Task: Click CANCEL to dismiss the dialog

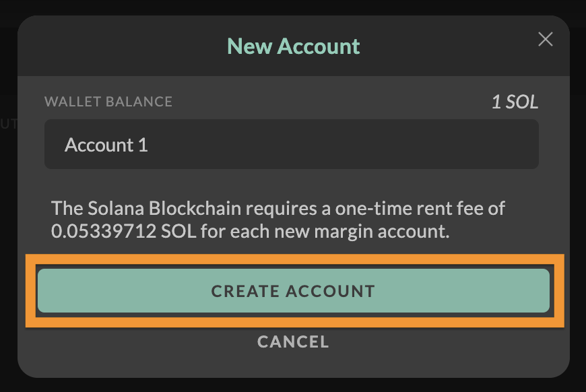Action: click(293, 342)
